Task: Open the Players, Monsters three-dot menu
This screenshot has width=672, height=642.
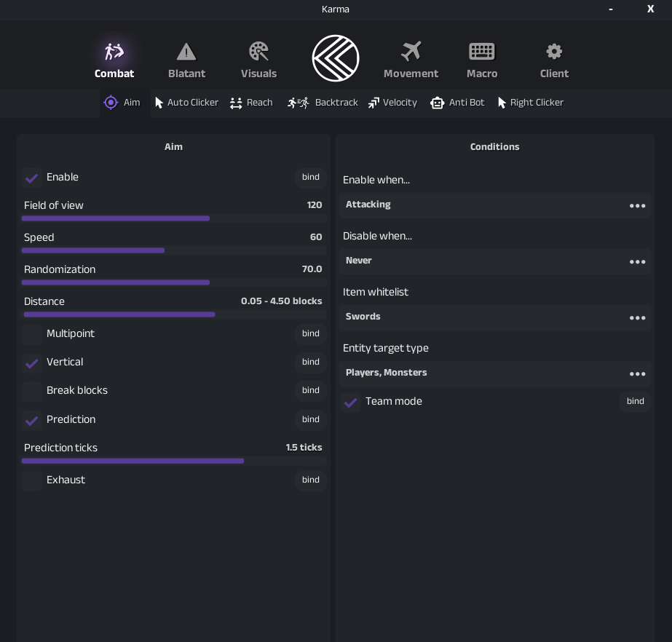Action: tap(637, 374)
